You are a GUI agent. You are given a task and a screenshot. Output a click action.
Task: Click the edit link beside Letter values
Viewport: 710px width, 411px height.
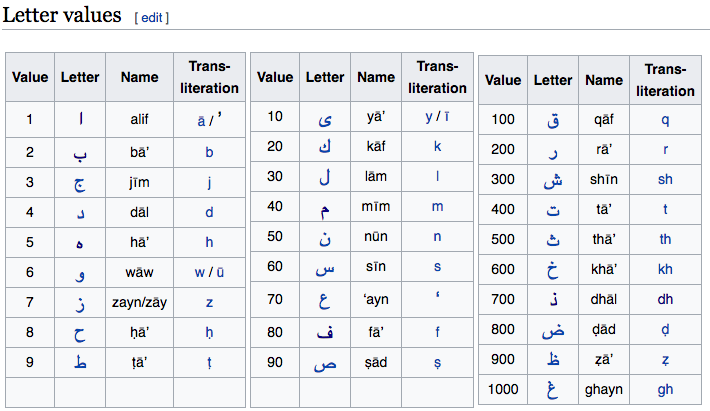(x=152, y=18)
